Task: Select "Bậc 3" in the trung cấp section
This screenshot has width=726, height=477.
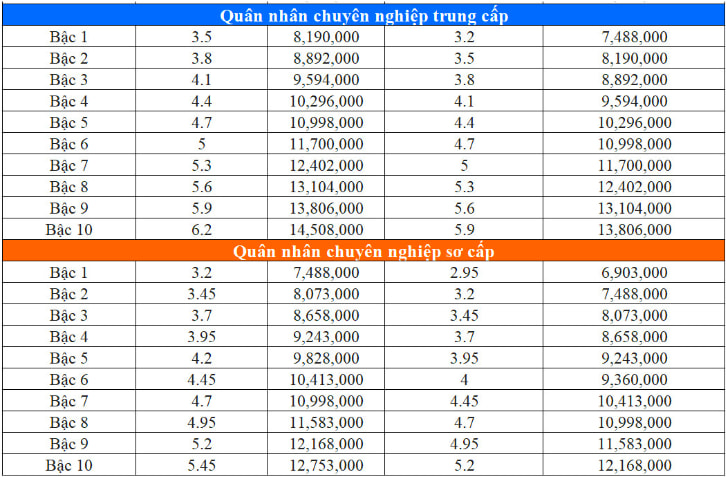Action: [x=69, y=80]
